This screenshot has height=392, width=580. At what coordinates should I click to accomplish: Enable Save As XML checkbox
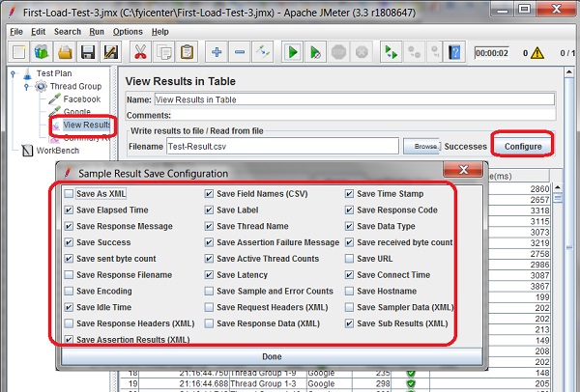pos(69,194)
